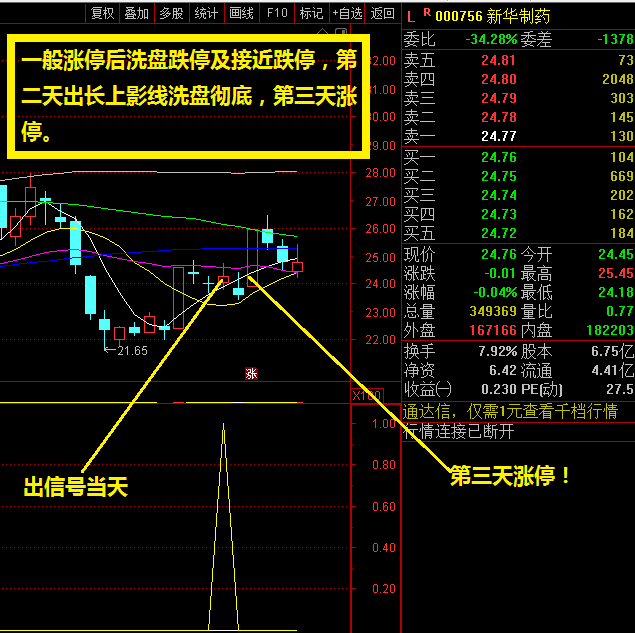
Task: Click the 委比 -34.28% value
Action: click(491, 39)
